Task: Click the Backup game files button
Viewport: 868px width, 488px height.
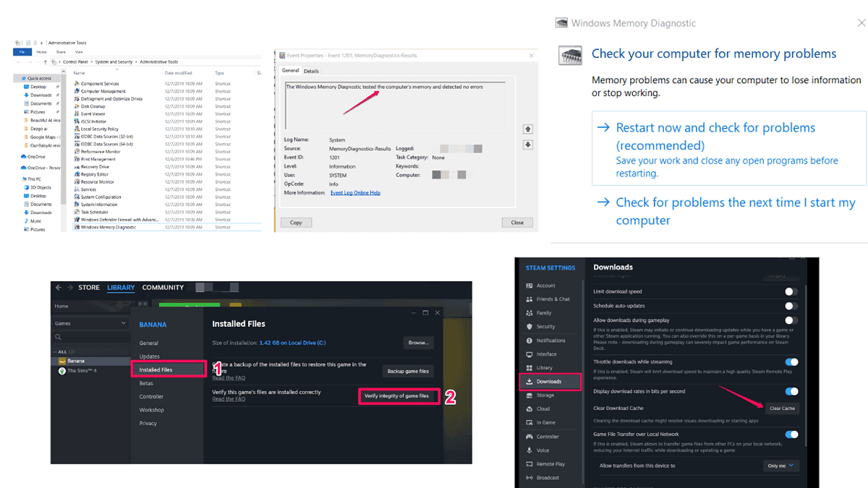Action: (409, 371)
